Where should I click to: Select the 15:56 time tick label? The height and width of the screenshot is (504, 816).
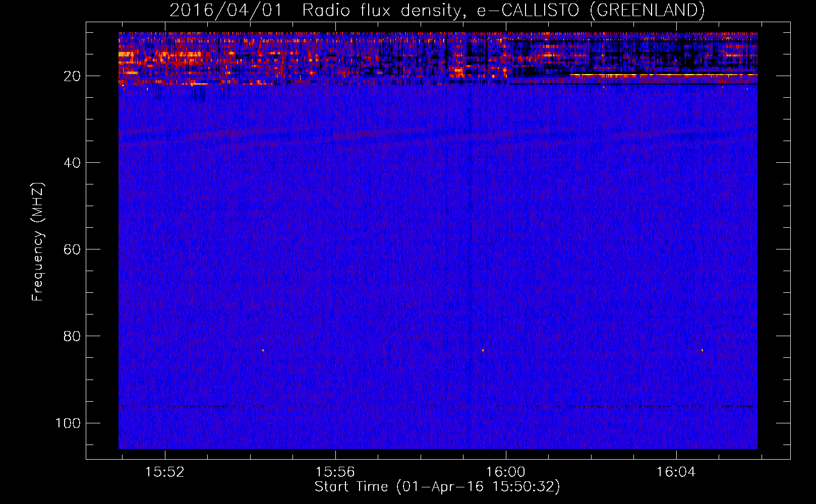click(335, 472)
